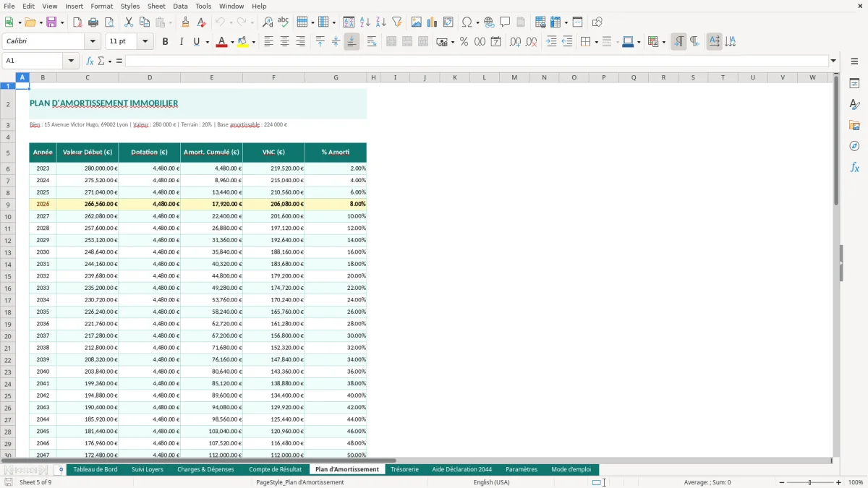Click in the formula input line
This screenshot has width=868, height=488.
tap(476, 61)
